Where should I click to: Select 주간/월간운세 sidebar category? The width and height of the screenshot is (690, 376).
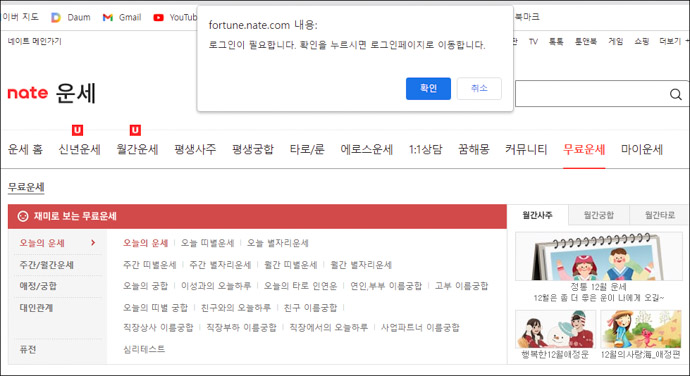click(46, 265)
